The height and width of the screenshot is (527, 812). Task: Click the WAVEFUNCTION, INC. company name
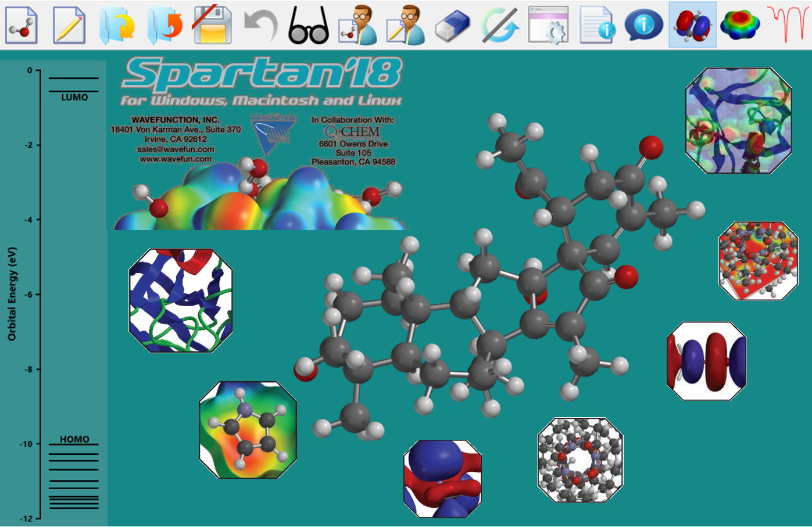(x=176, y=120)
